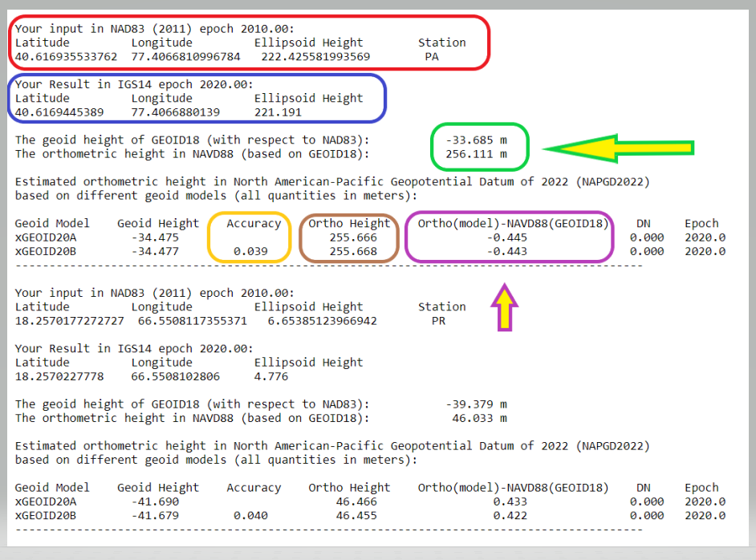Screen dimensions: 756x560
Task: Click the Ortho Height header in the brown box
Action: point(349,224)
